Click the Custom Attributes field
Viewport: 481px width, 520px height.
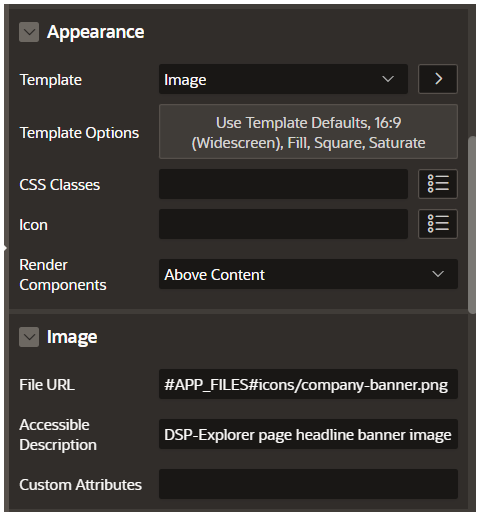308,484
